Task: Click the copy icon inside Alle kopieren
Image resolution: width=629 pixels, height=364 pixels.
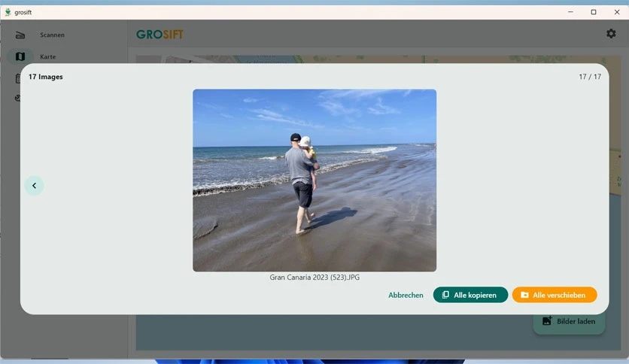Action: pyautogui.click(x=445, y=295)
